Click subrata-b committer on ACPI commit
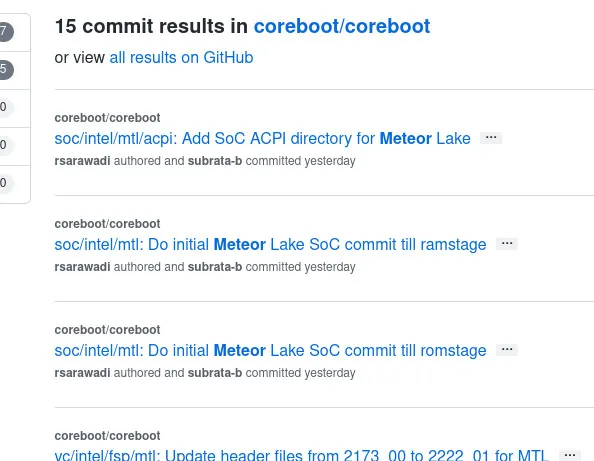Image resolution: width=594 pixels, height=461 pixels. pyautogui.click(x=215, y=161)
